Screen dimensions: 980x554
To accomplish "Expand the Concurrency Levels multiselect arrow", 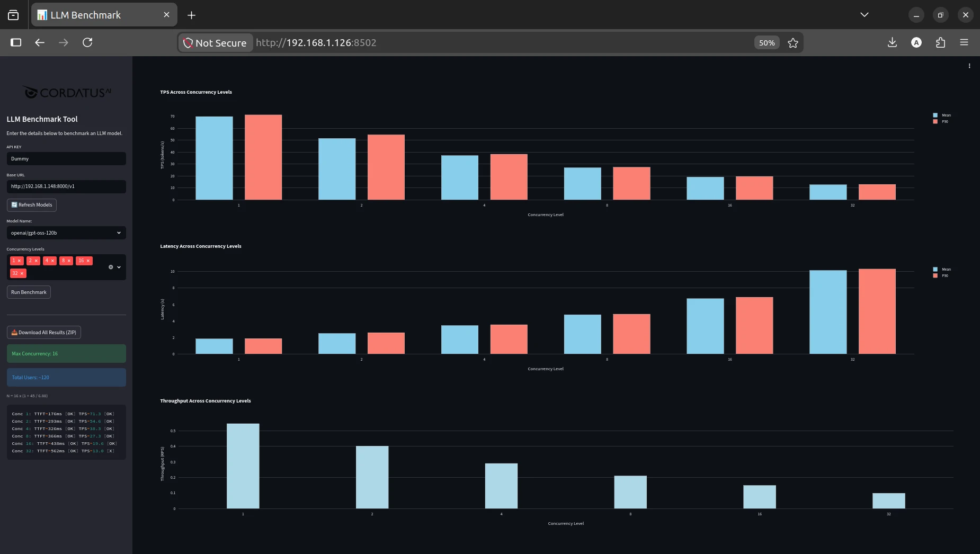I will [119, 267].
